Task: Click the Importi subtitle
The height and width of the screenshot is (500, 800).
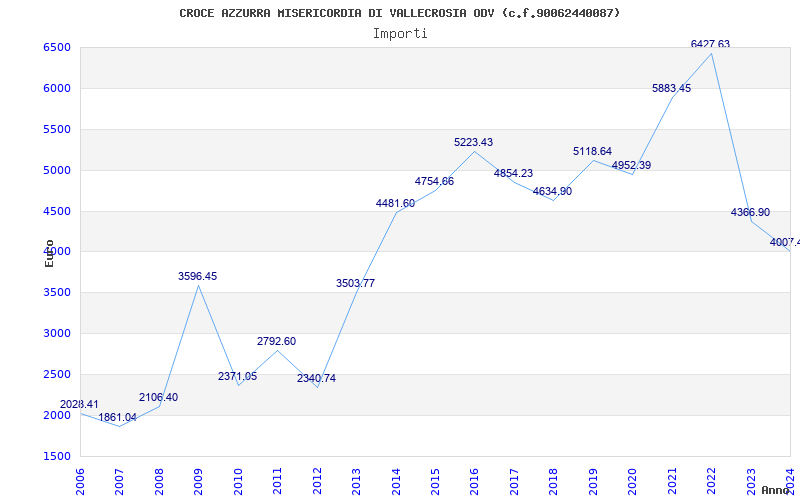Action: tap(400, 34)
